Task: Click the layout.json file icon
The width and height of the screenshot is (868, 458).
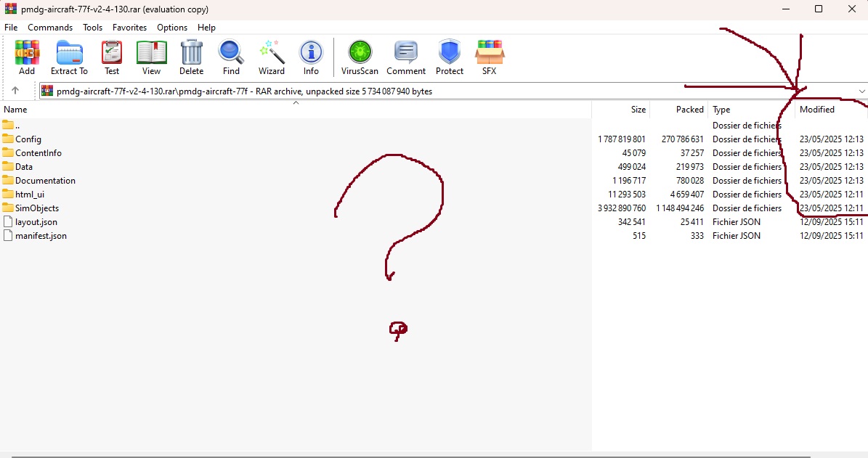Action: [8, 222]
